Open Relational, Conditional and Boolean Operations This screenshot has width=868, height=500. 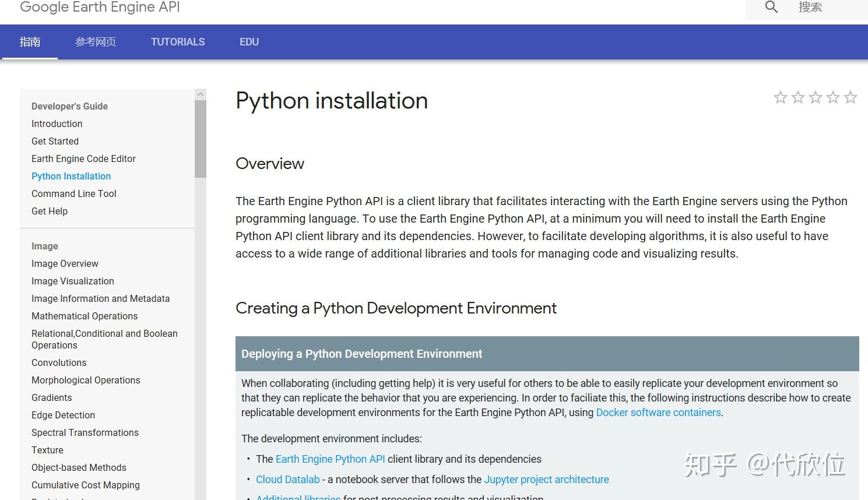(x=104, y=339)
